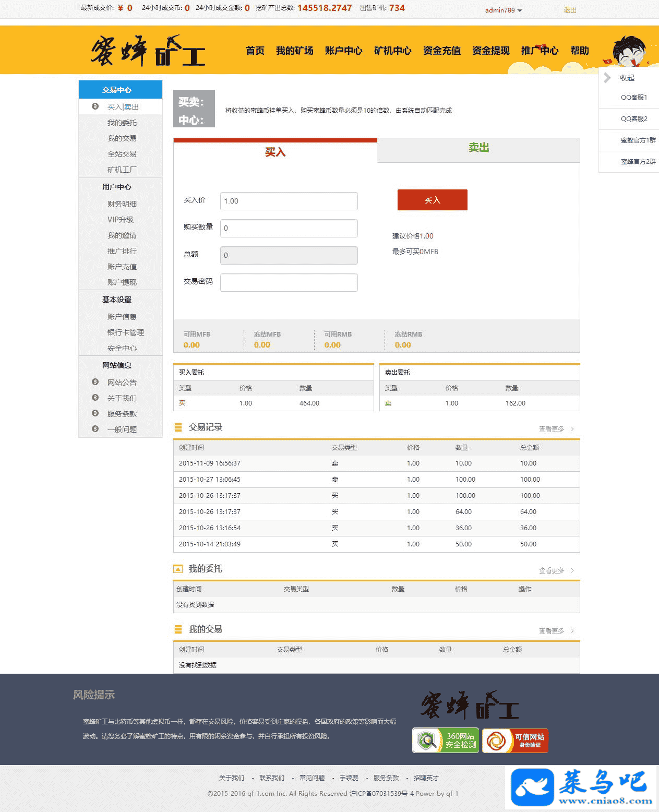Switch to the 卖出 tab
659x812 pixels.
click(478, 148)
